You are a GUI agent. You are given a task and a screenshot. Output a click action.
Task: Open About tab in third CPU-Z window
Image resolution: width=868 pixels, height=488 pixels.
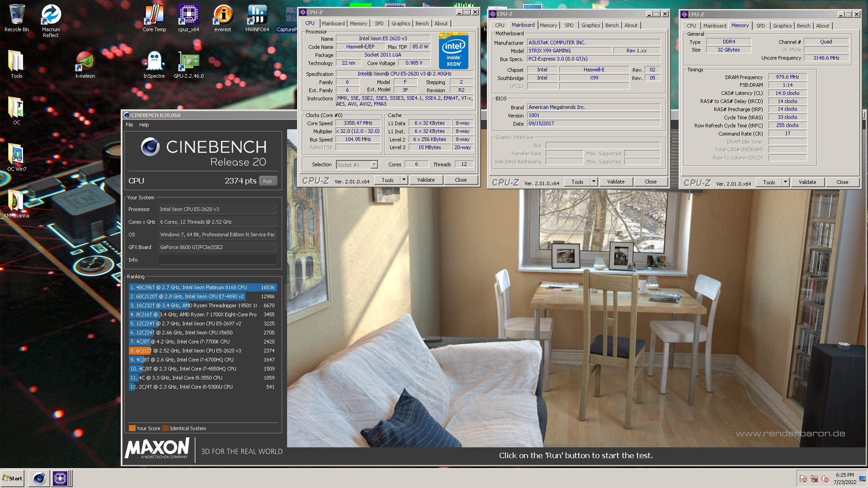click(x=822, y=26)
